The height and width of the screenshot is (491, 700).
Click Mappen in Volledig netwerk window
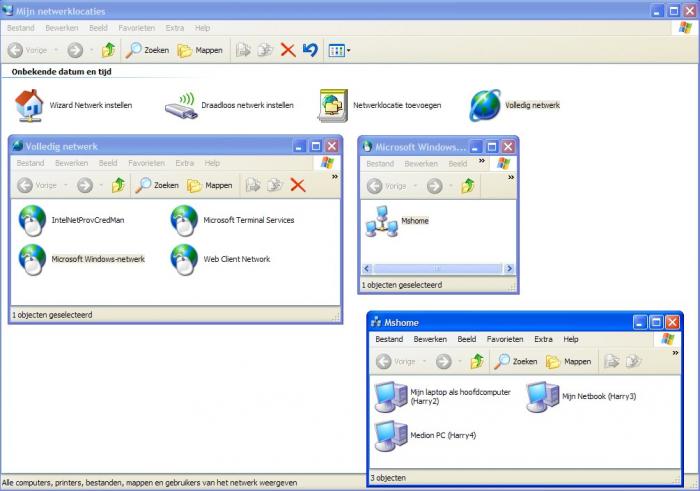209,185
